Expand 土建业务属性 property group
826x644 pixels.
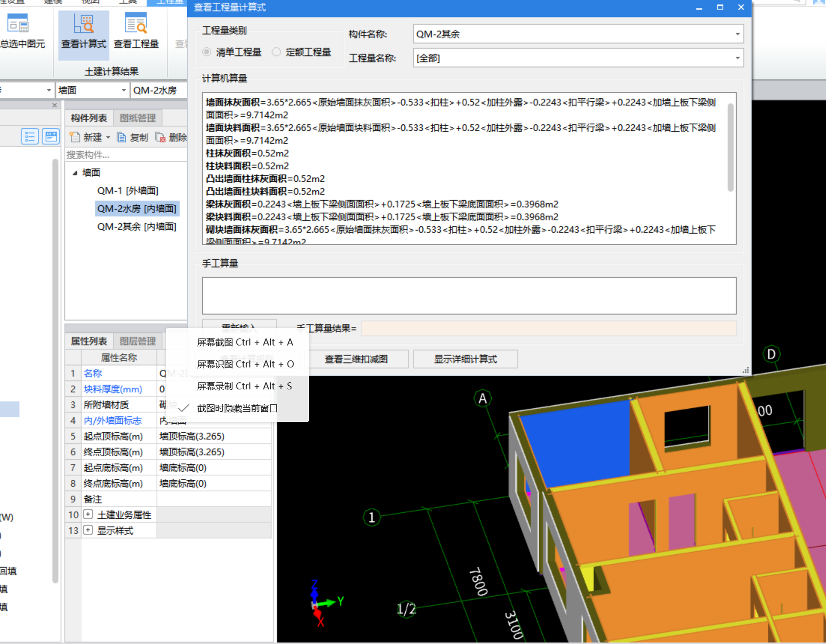tap(88, 514)
